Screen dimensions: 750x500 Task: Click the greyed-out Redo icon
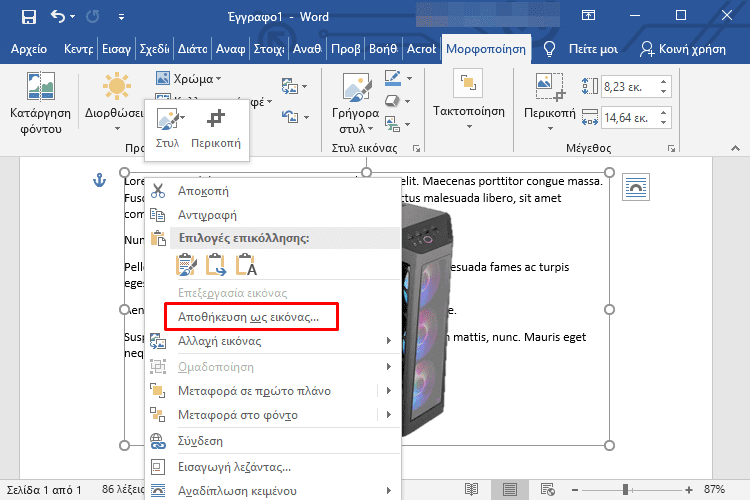(93, 17)
